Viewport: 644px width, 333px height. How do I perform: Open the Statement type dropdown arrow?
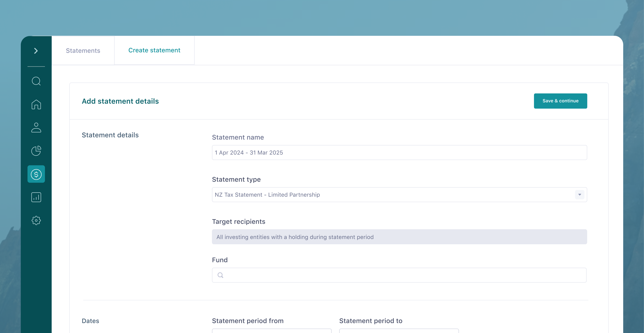coord(580,195)
